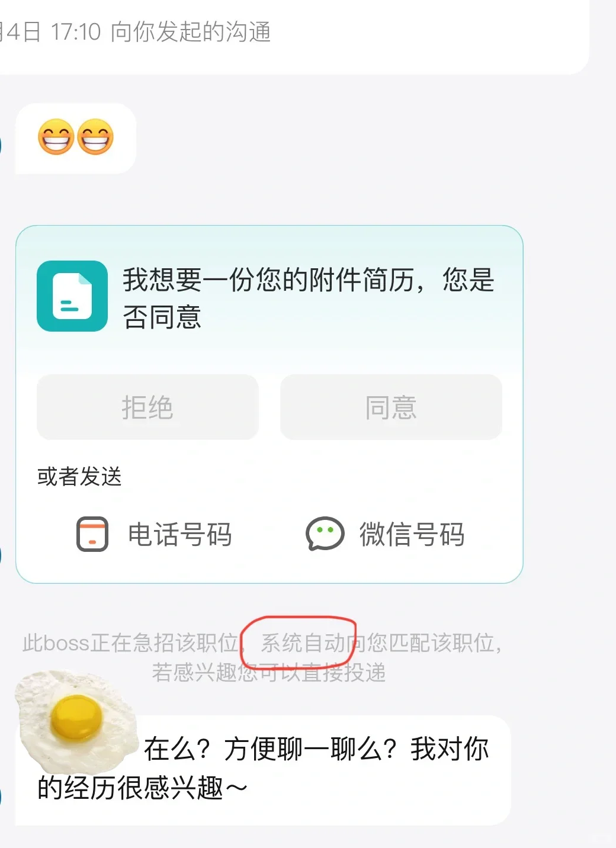This screenshot has height=848, width=616.
Task: Tap the 17:10 timestamp text
Action: point(76,32)
